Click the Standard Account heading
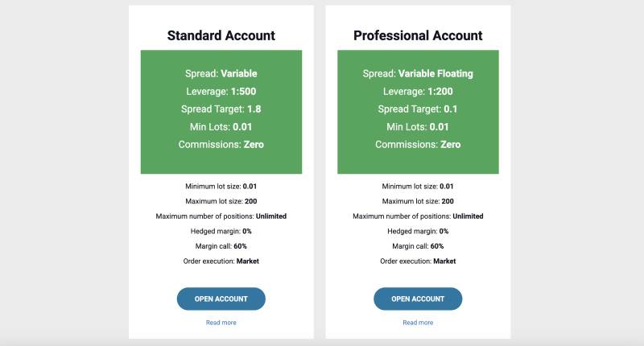This screenshot has width=644, height=346. point(221,35)
